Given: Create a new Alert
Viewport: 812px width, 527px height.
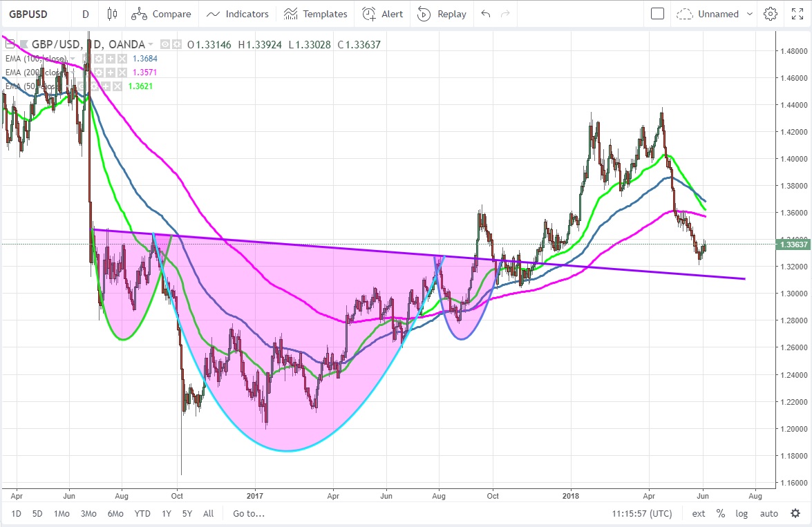Looking at the screenshot, I should 383,14.
